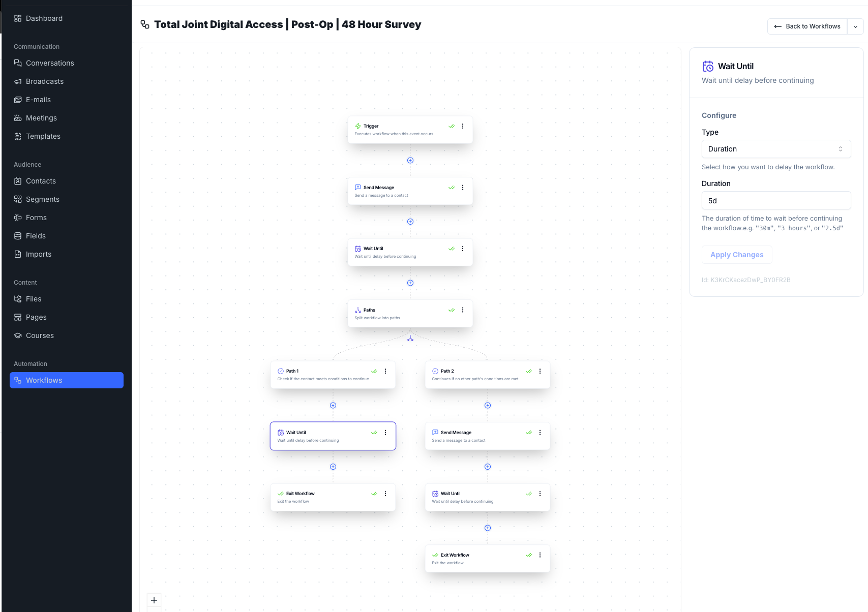Click the Fields sidebar icon
The height and width of the screenshot is (612, 868).
(18, 236)
